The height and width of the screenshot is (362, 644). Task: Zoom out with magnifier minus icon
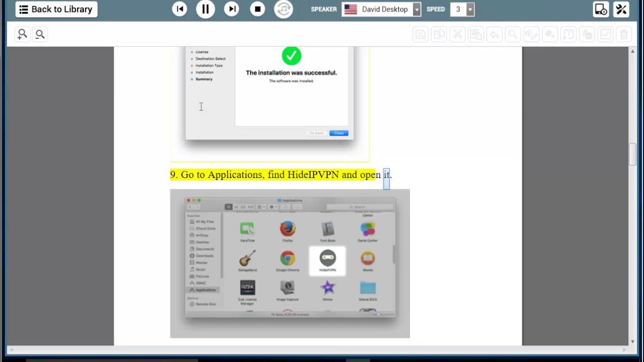[40, 34]
